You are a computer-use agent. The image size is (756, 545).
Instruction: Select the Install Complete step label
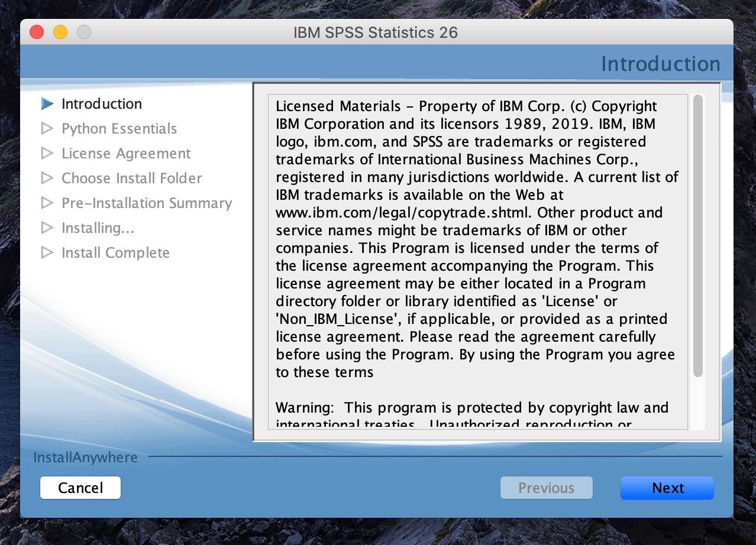click(x=115, y=253)
